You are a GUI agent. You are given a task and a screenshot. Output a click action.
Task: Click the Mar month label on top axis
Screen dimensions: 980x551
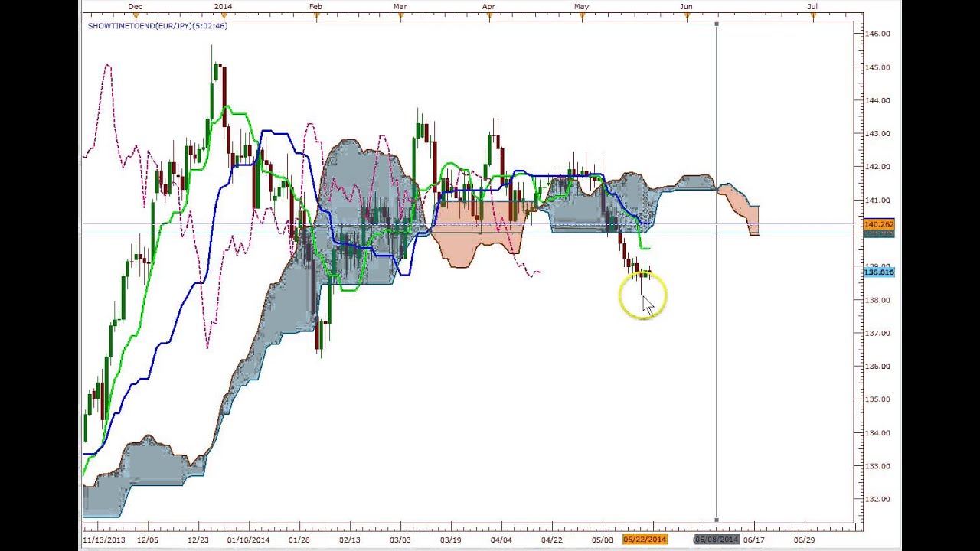400,6
